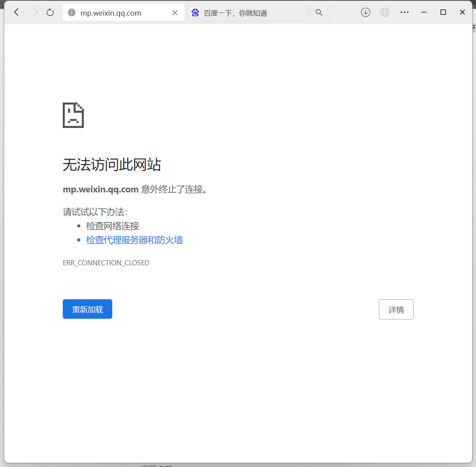Image resolution: width=476 pixels, height=467 pixels.
Task: Click the 请试试以下办法 text
Action: [x=95, y=212]
